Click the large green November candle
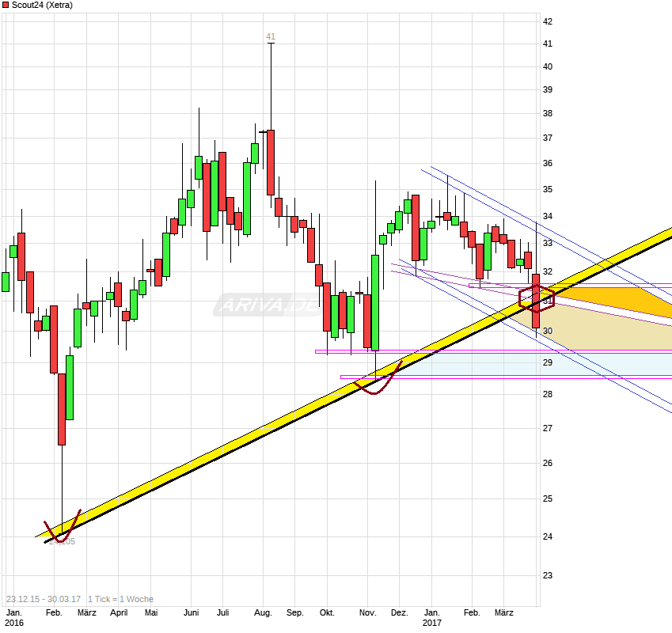This screenshot has width=672, height=633. pyautogui.click(x=375, y=303)
